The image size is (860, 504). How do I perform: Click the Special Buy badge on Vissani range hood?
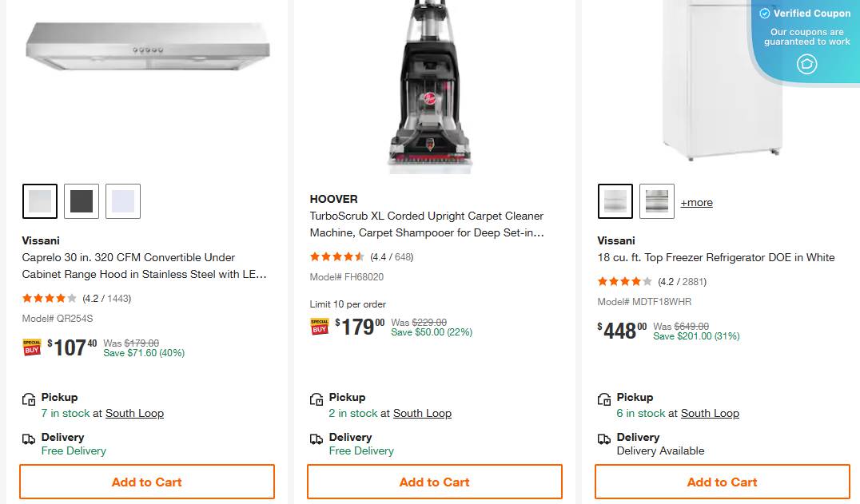point(32,347)
